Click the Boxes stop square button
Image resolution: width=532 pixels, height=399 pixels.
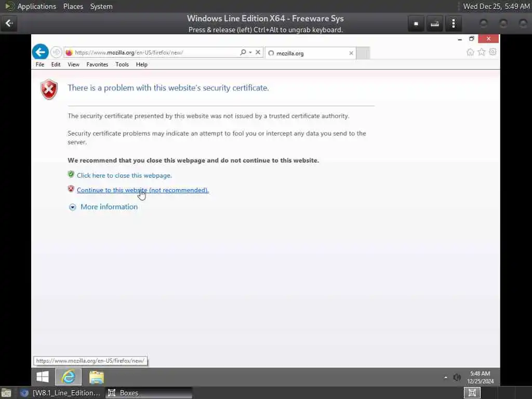coord(416,24)
